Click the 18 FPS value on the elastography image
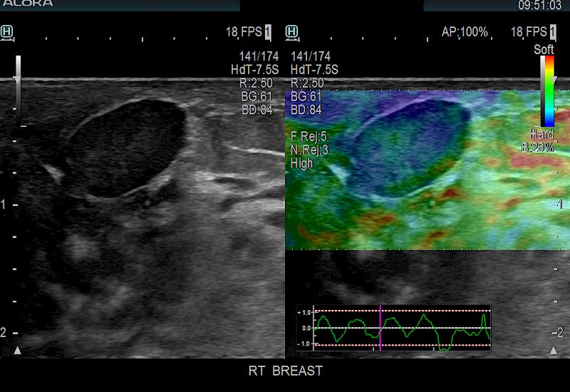Image resolution: width=570 pixels, height=392 pixels. (529, 32)
